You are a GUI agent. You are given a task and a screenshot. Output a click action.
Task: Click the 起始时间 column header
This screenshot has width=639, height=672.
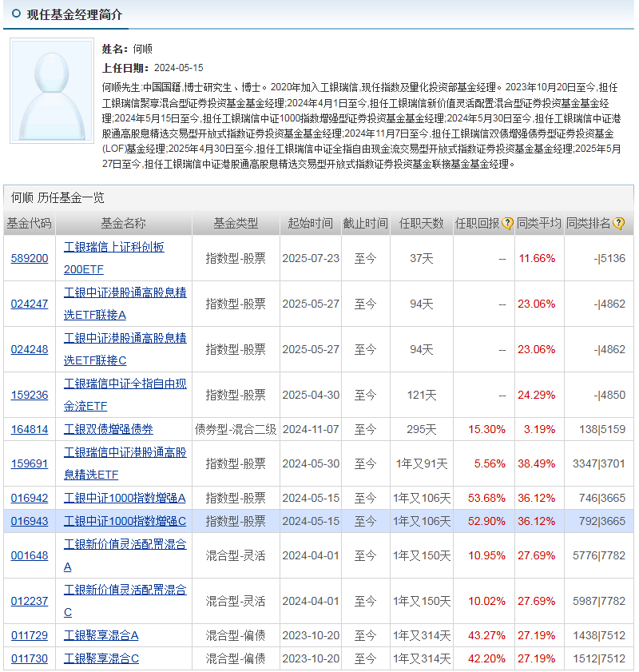click(310, 223)
